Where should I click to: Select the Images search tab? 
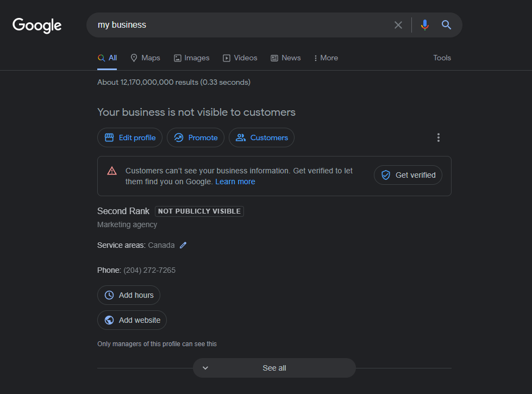[x=191, y=58]
